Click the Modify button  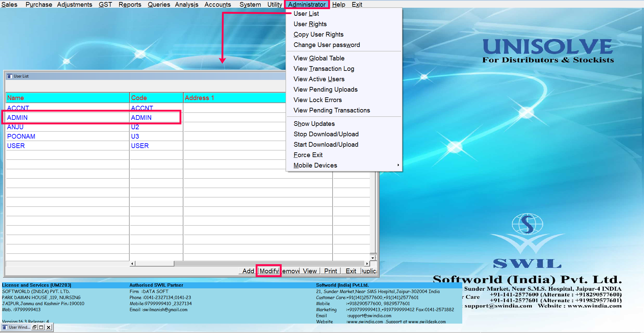(269, 271)
